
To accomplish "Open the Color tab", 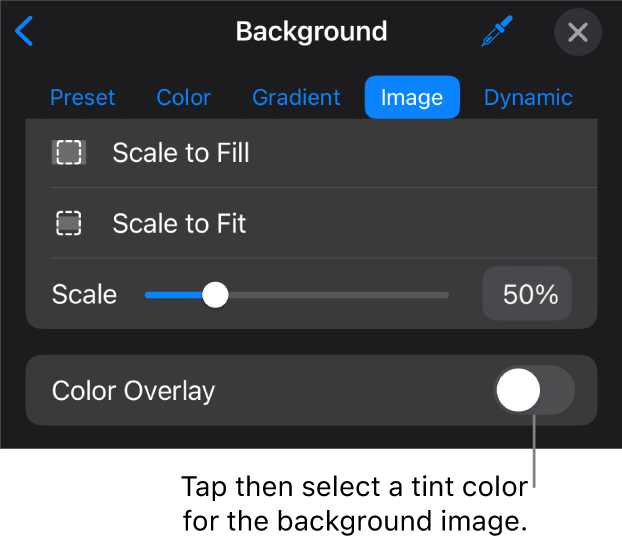I will (x=183, y=98).
